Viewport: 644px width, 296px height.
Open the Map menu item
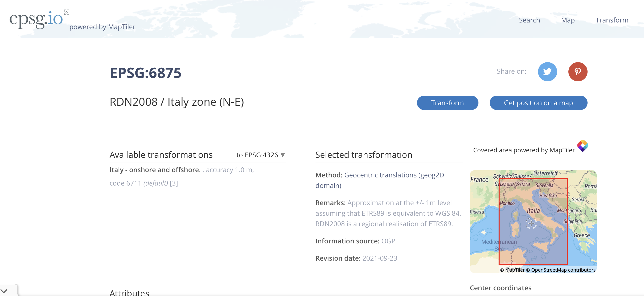(568, 20)
